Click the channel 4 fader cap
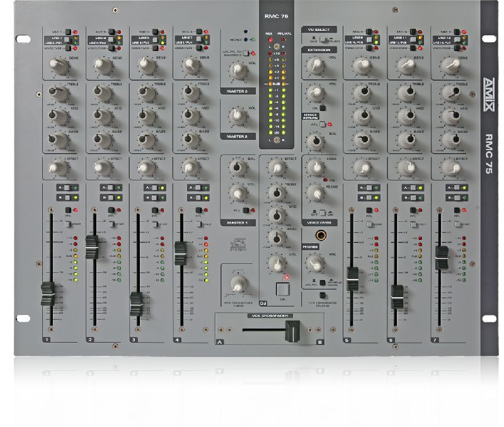 point(181,254)
